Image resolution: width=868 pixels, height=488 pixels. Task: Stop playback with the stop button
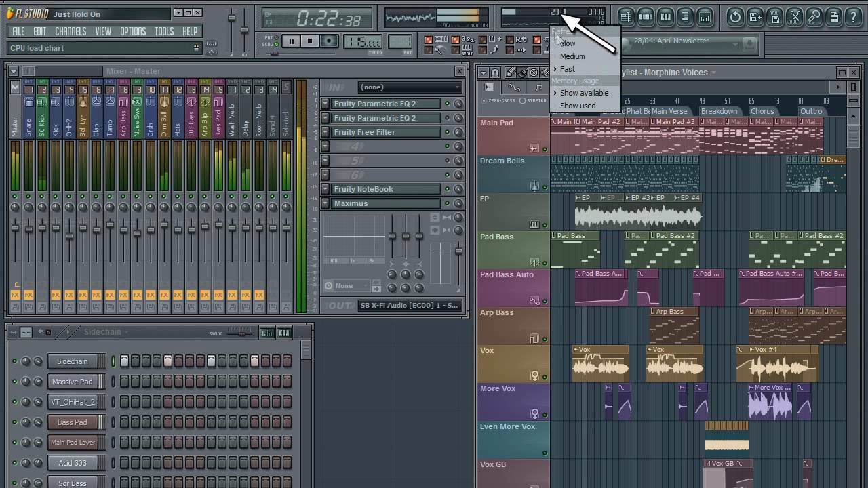coord(310,41)
